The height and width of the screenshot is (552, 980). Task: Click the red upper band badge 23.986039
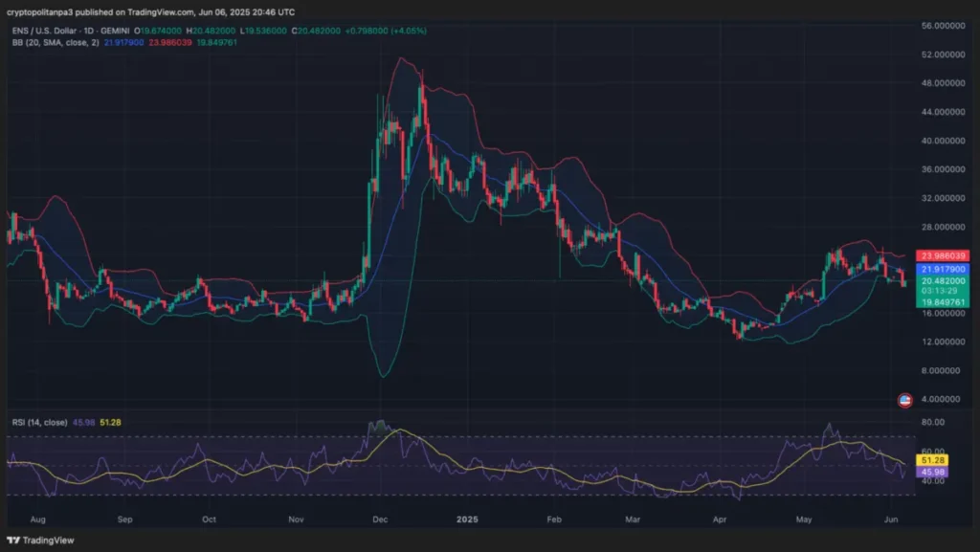tap(943, 255)
